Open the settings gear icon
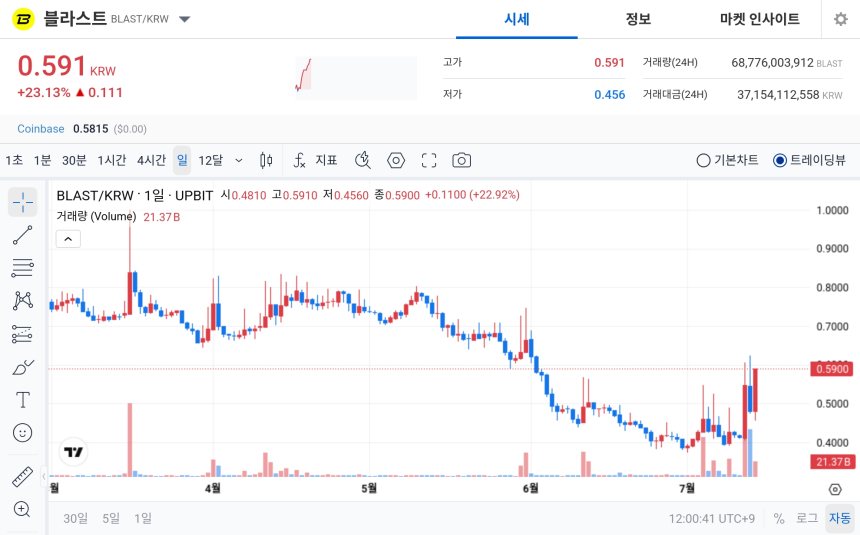Viewport: 860px width, 535px height. pos(840,19)
